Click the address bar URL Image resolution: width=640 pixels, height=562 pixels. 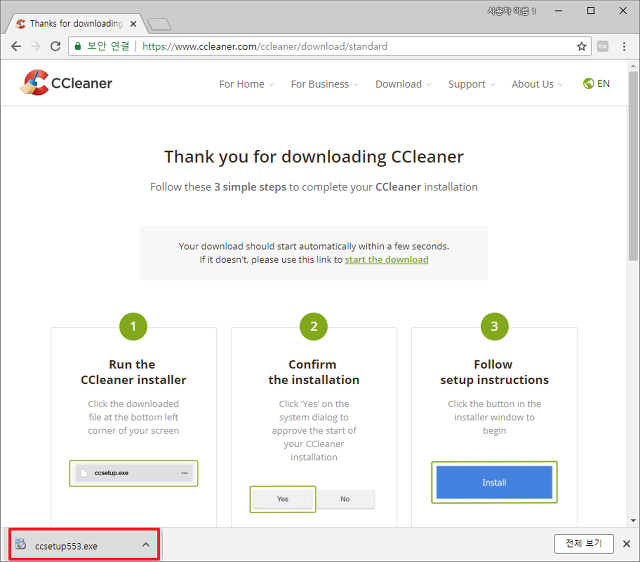point(264,47)
